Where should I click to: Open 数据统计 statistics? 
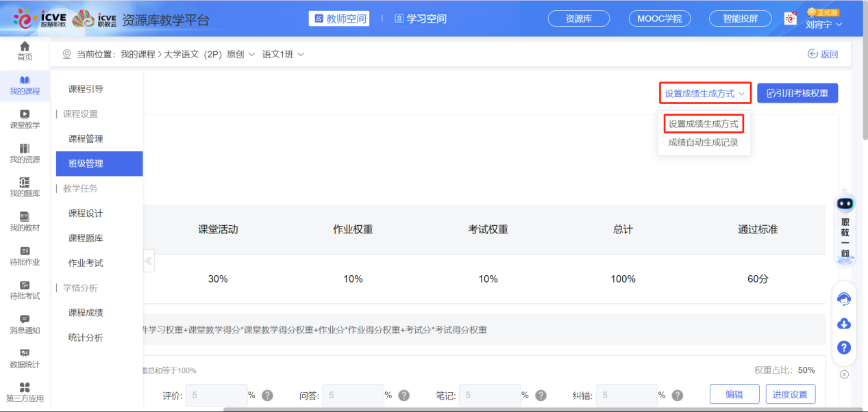point(25,357)
